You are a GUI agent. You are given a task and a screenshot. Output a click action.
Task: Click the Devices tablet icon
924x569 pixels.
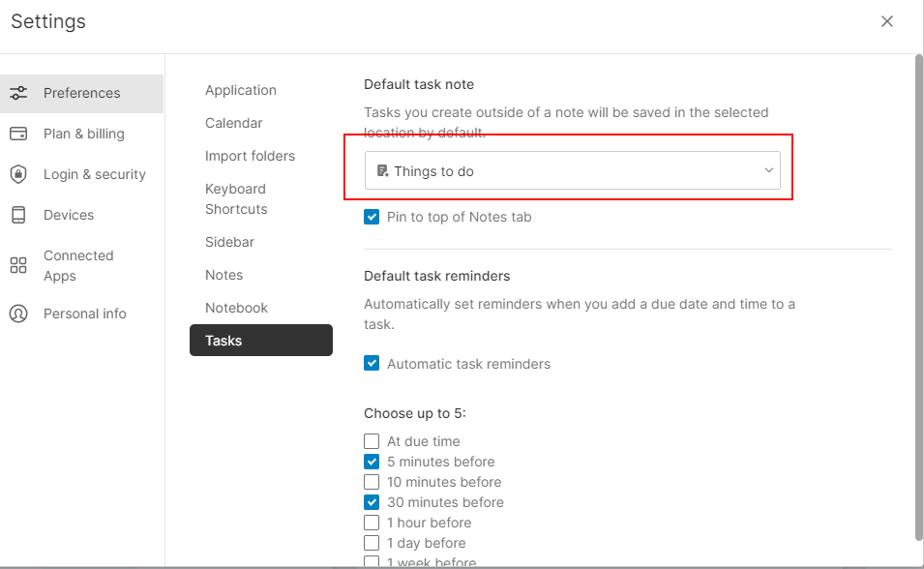pos(18,215)
